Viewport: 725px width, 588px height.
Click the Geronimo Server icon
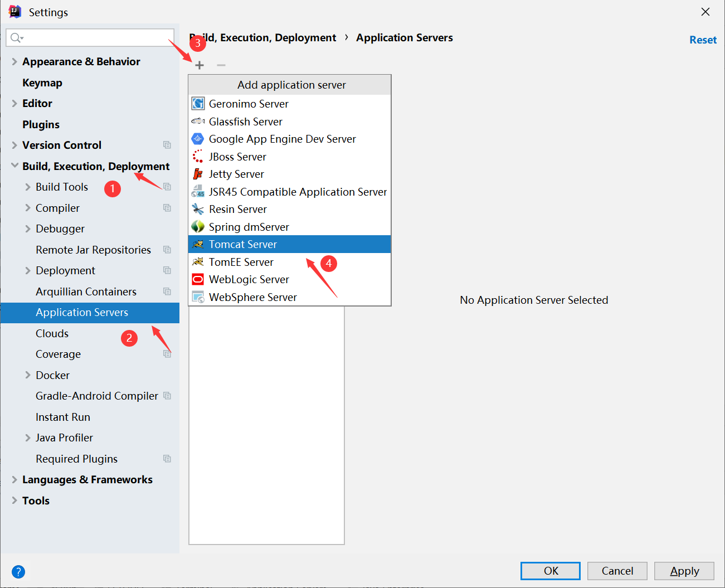[x=198, y=104]
